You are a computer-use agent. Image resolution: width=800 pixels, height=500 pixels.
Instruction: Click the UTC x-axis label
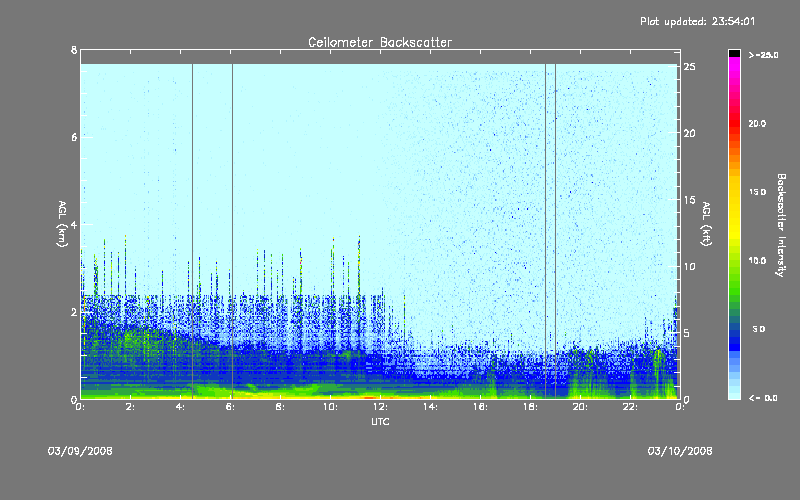click(380, 422)
